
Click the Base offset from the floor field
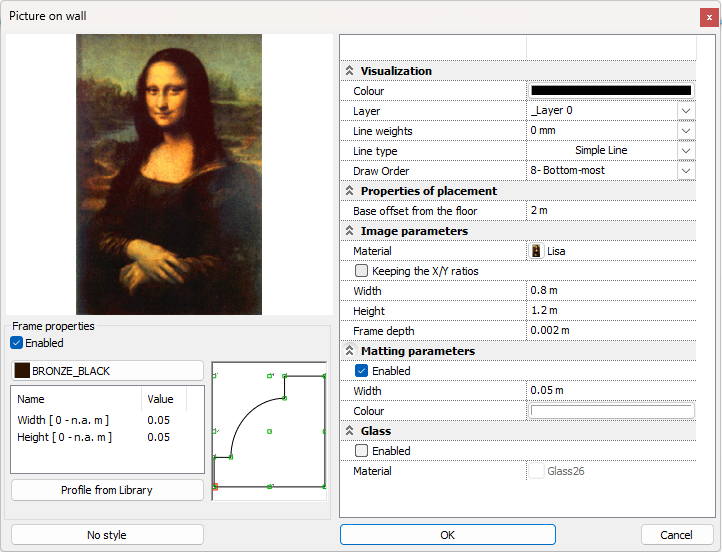pyautogui.click(x=610, y=211)
